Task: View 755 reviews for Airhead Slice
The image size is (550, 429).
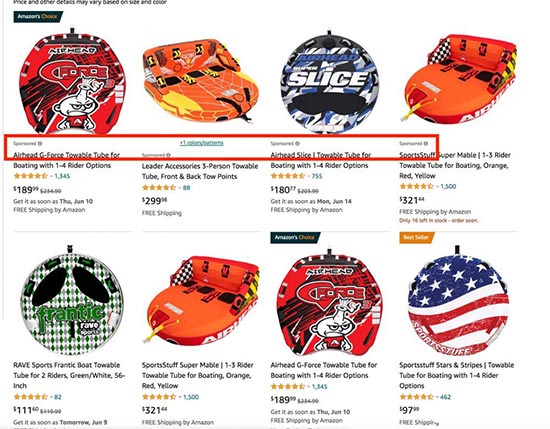Action: (317, 176)
